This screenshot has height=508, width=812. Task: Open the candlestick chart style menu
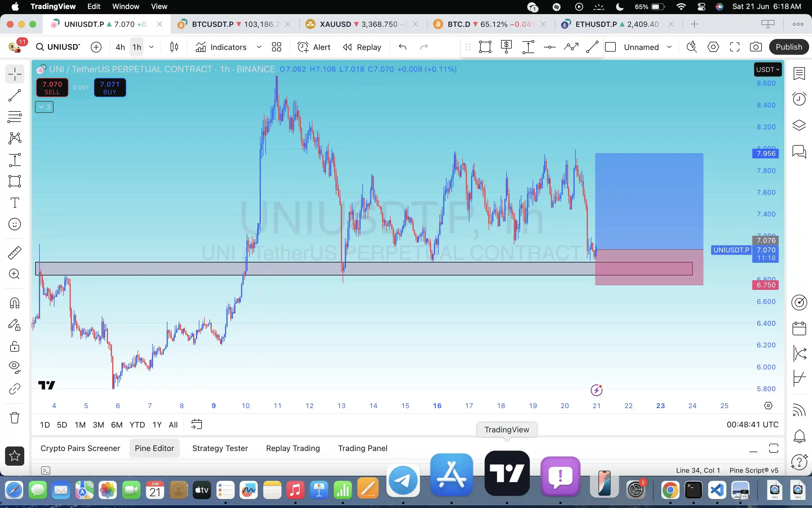[174, 47]
